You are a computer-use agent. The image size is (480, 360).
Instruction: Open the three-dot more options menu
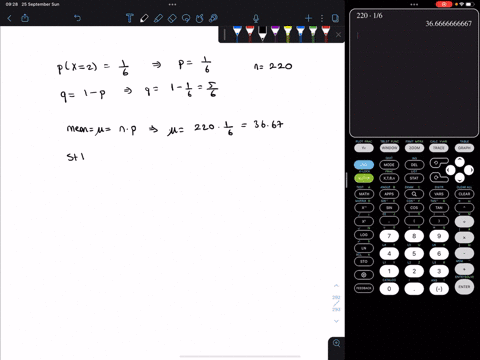pos(322,18)
